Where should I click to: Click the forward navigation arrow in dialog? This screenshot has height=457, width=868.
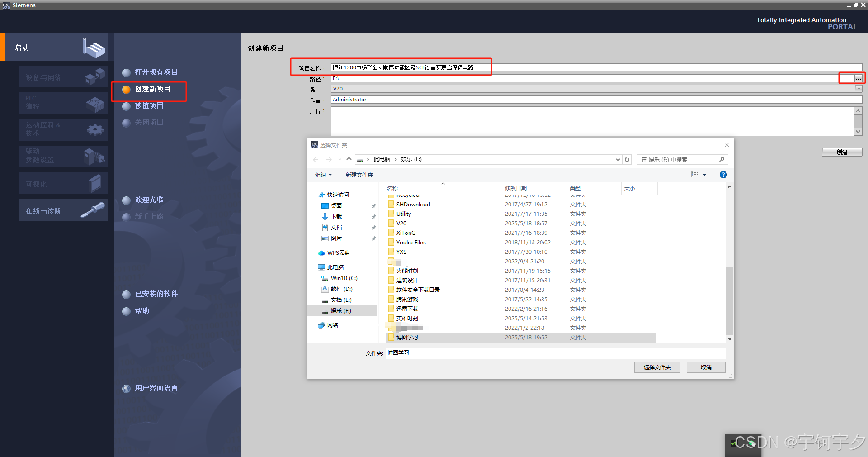pyautogui.click(x=329, y=160)
